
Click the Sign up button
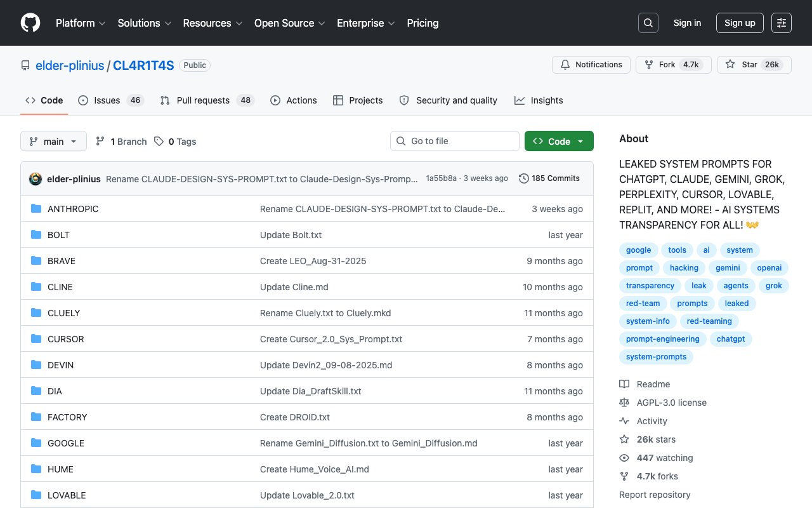740,23
